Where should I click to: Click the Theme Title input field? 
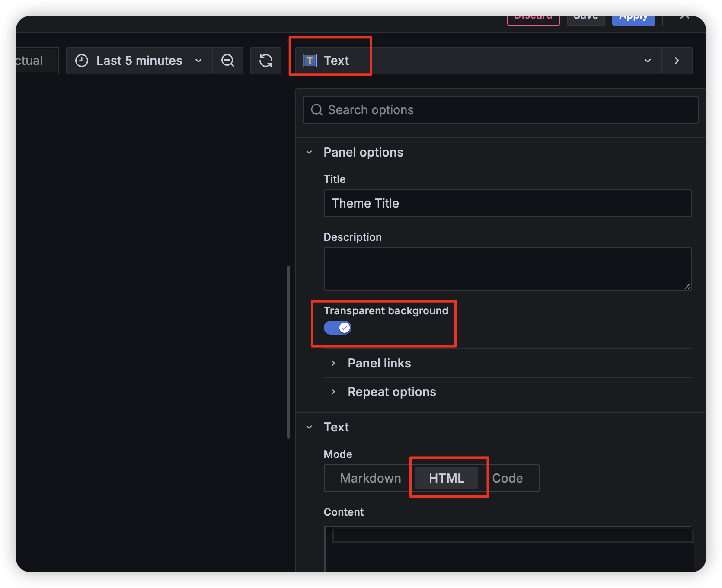507,203
